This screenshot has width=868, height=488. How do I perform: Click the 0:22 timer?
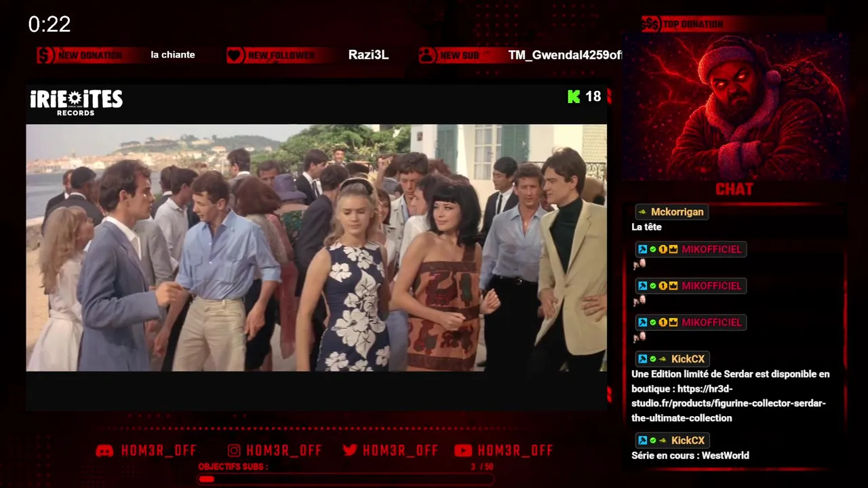point(50,25)
